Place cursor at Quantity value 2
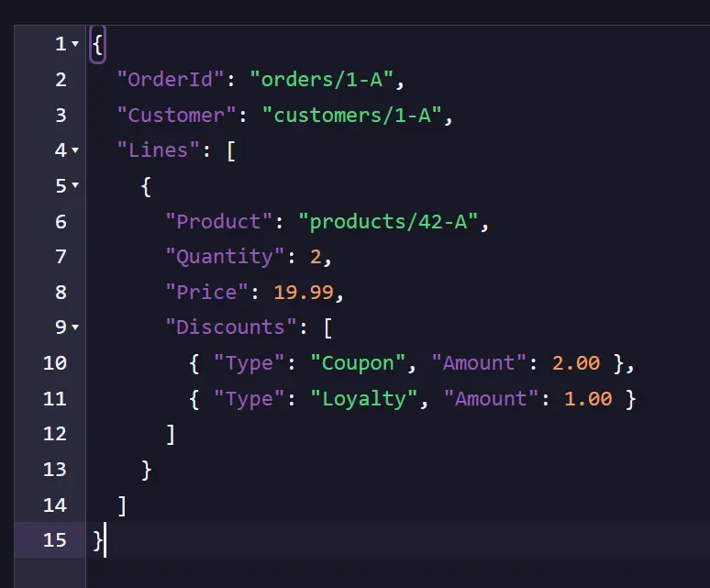 [x=316, y=257]
